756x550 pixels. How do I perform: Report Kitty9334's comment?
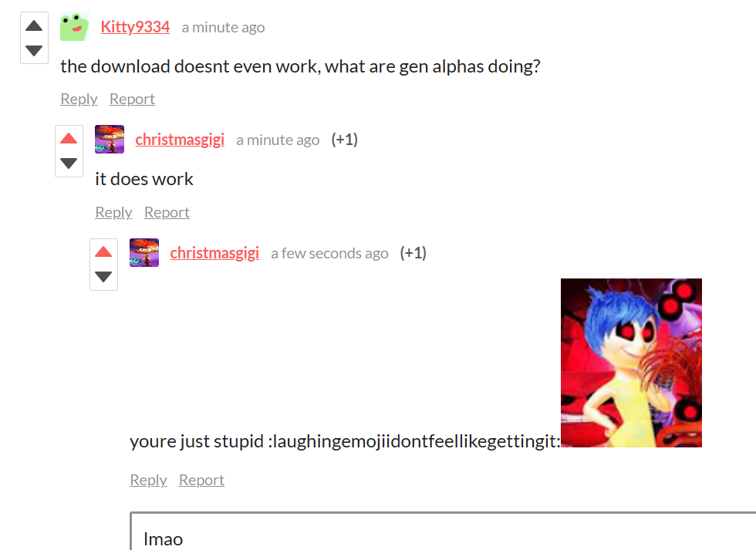(x=132, y=100)
